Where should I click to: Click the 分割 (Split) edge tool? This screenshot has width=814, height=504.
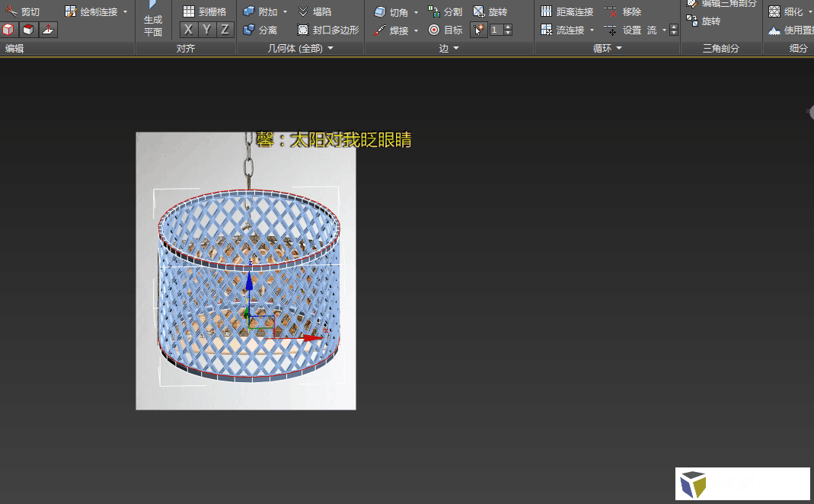coord(445,12)
